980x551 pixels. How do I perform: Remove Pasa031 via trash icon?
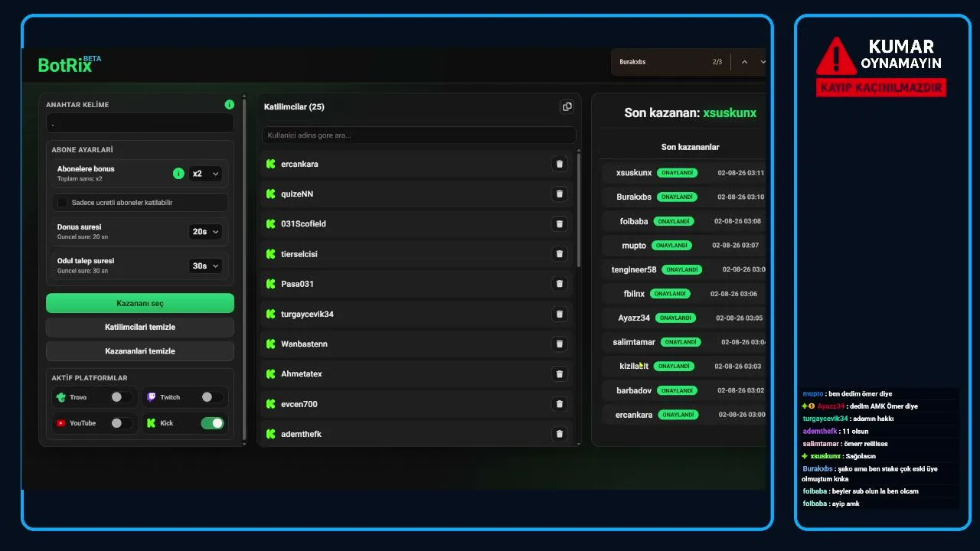pyautogui.click(x=559, y=284)
